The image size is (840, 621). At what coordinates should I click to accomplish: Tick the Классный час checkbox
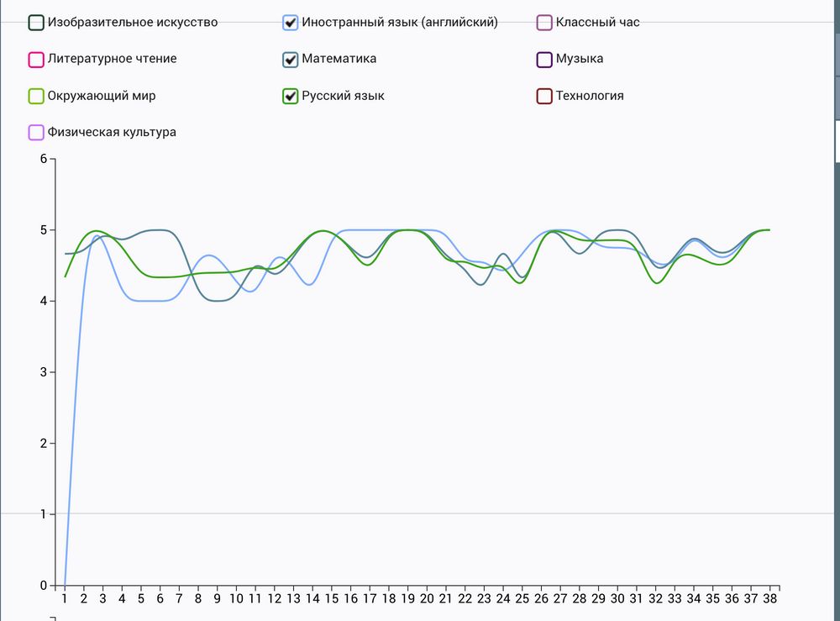pyautogui.click(x=544, y=23)
